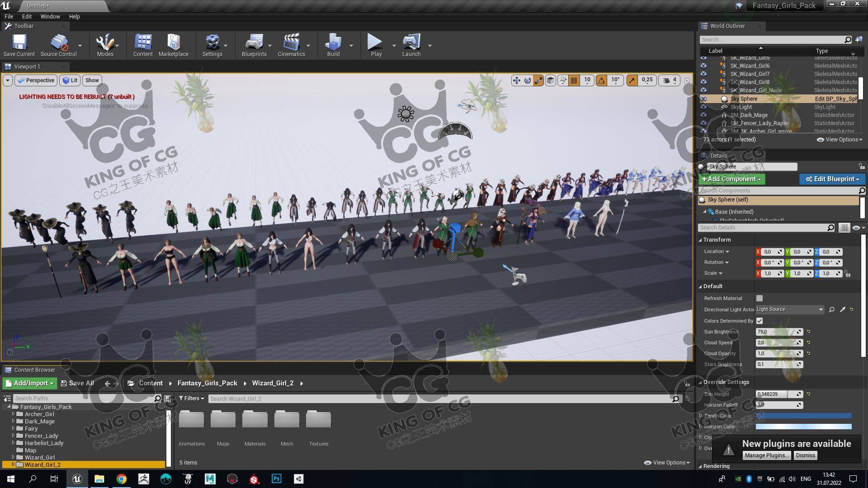Screen dimensions: 868x488
Task: Open the Window menu
Action: 50,16
